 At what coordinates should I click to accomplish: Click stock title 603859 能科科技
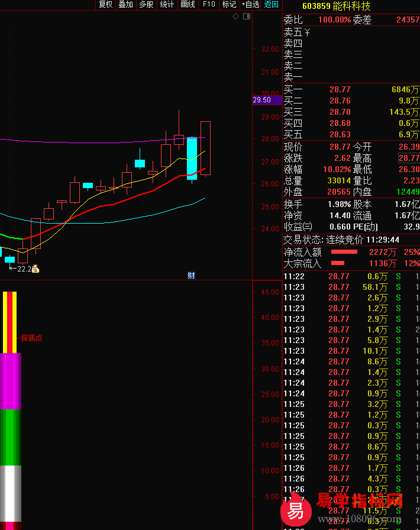[x=336, y=7]
